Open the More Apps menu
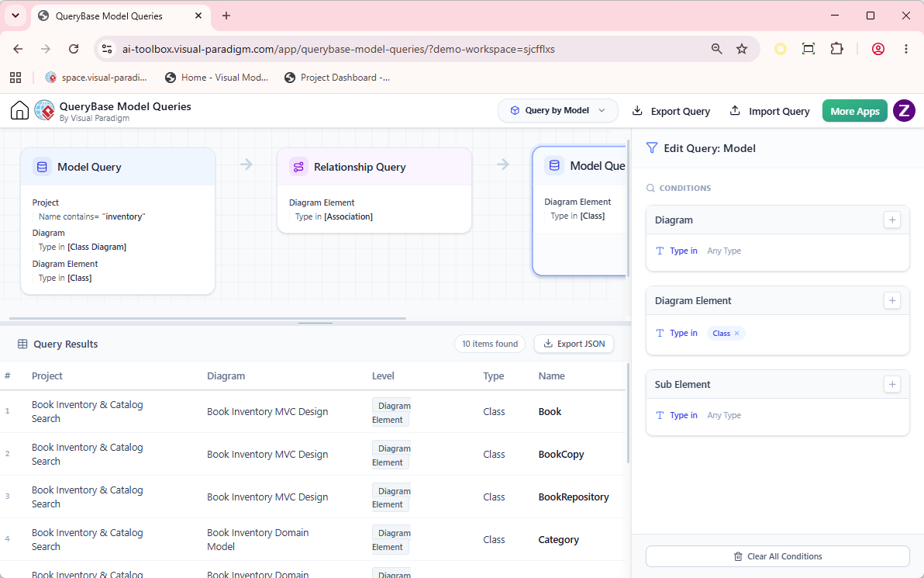924x578 pixels. click(x=854, y=111)
